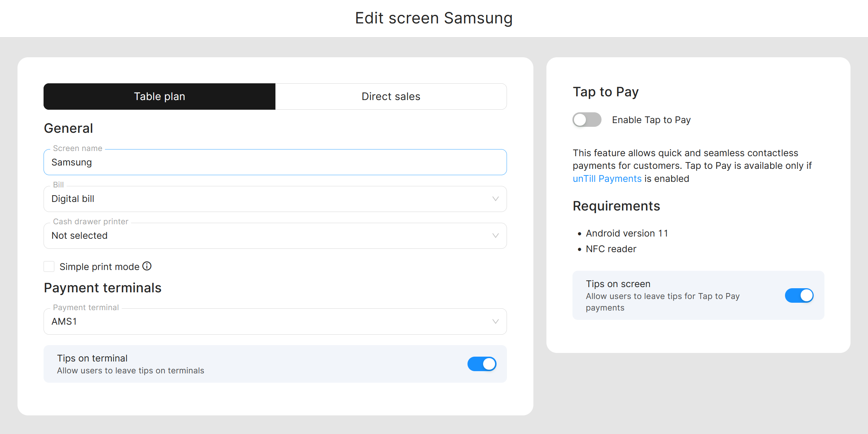Screen dimensions: 868x434
Task: Click the Bill dropdown chevron arrow
Action: click(x=495, y=199)
